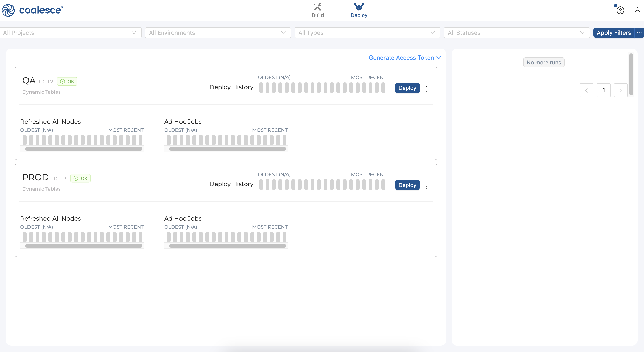This screenshot has height=352, width=644.
Task: Open QA environment kebab menu
Action: (x=426, y=89)
